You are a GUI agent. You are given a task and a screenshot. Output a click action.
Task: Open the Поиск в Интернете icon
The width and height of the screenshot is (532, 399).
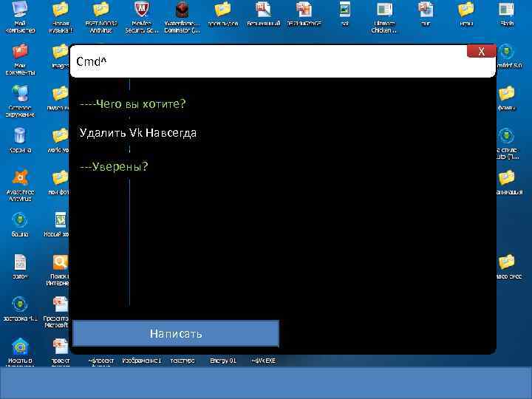pyautogui.click(x=58, y=270)
